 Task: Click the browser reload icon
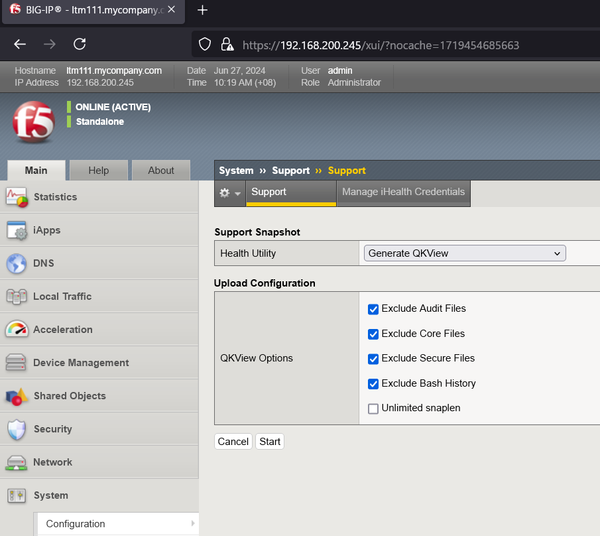(x=80, y=44)
